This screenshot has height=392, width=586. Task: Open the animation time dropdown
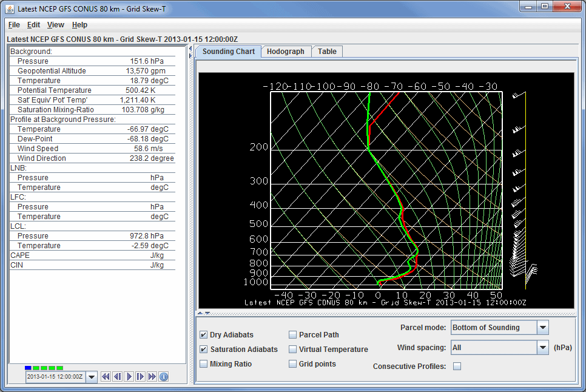point(92,377)
